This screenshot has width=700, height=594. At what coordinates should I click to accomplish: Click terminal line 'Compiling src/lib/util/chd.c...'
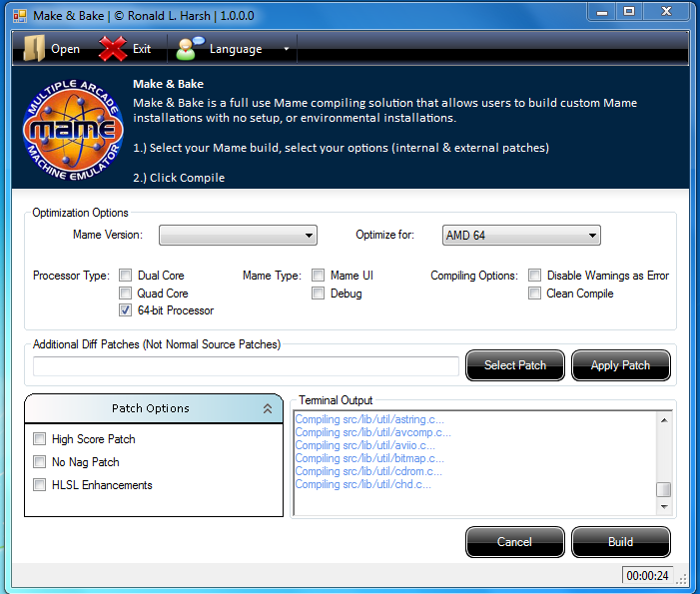[x=363, y=484]
